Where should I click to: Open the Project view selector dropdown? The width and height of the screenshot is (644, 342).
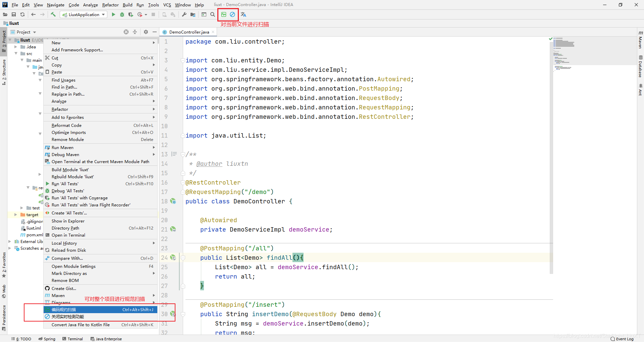(x=23, y=32)
